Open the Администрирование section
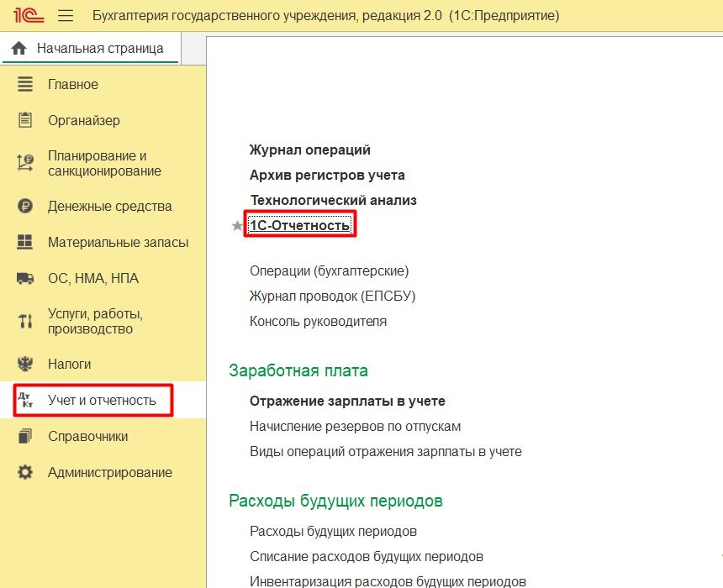 tap(110, 472)
